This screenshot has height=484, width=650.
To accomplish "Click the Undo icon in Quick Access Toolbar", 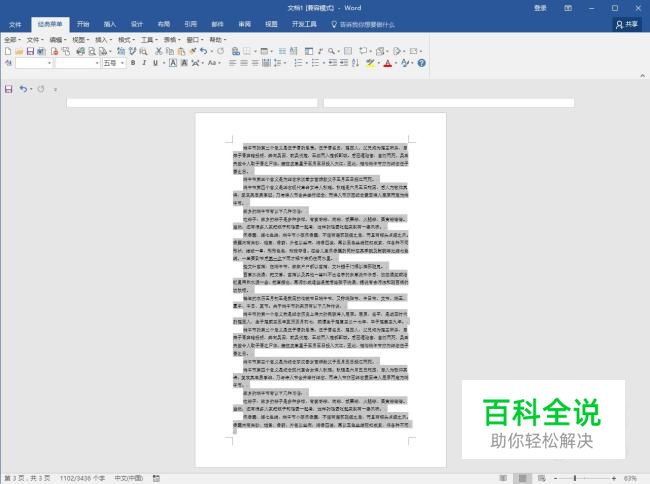I will (x=23, y=89).
